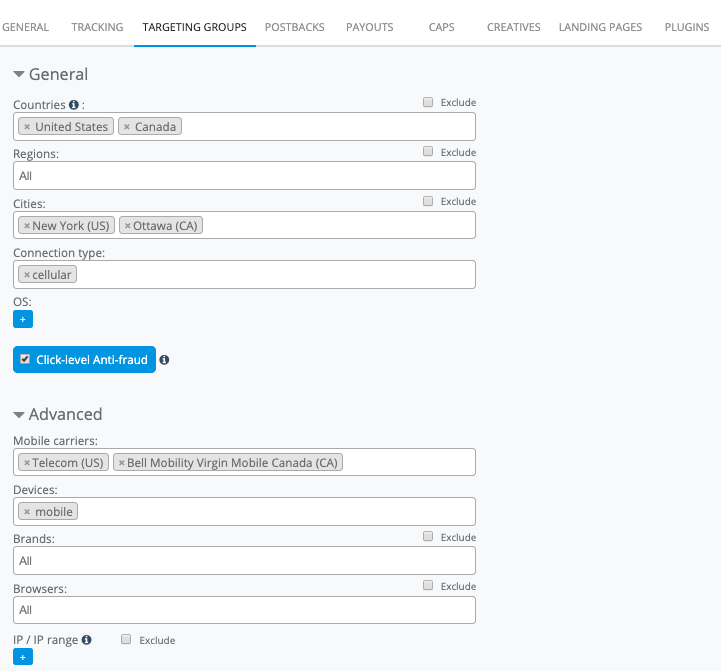The height and width of the screenshot is (671, 721).
Task: Click the Countries info icon
Action: [x=74, y=105]
